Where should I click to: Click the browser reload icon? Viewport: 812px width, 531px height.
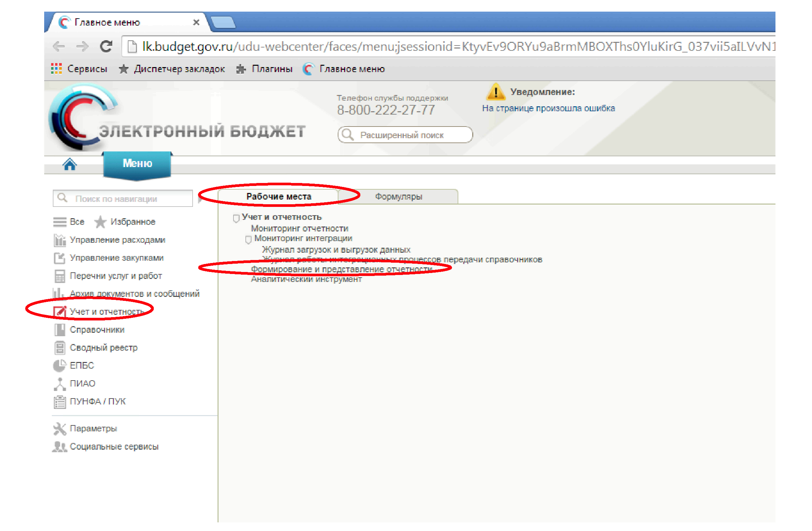pos(106,46)
